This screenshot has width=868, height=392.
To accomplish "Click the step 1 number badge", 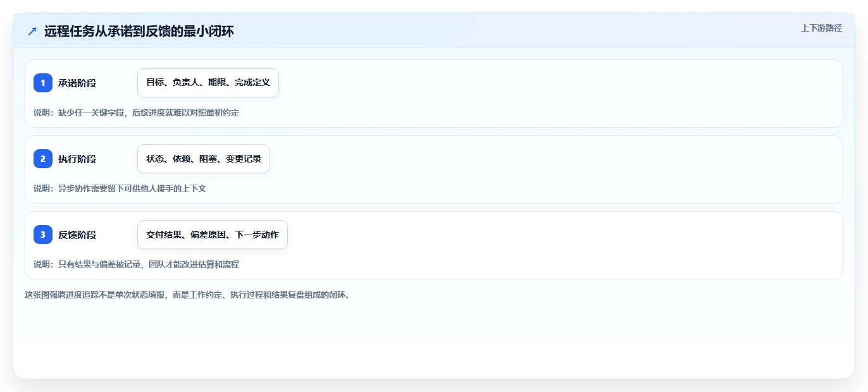I will (43, 83).
